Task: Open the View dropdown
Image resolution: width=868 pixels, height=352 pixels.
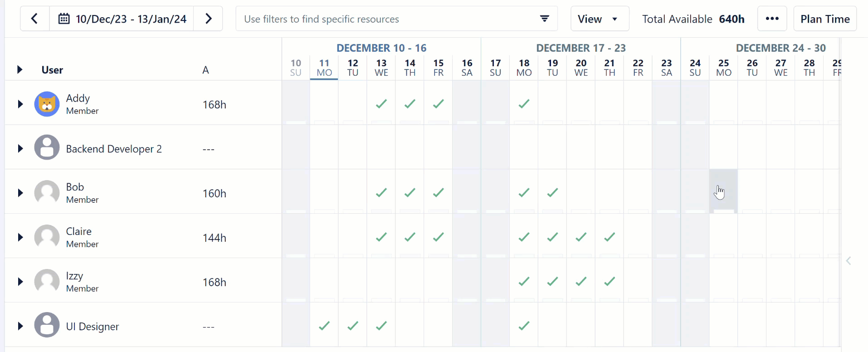Action: coord(599,19)
